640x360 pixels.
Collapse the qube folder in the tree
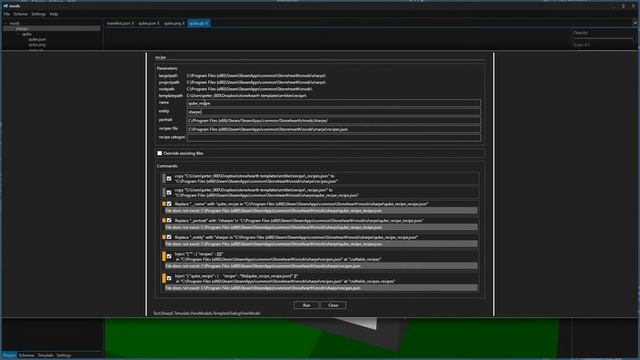(18, 34)
